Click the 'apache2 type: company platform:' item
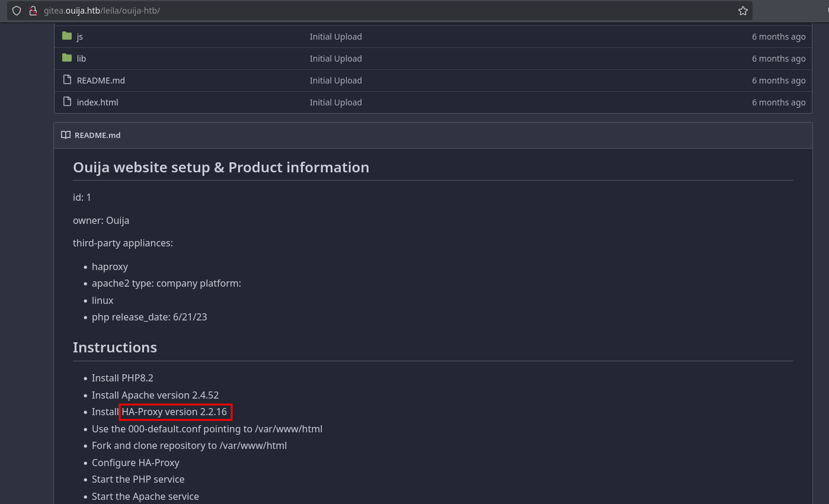Viewport: 829px width, 504px height. (167, 283)
